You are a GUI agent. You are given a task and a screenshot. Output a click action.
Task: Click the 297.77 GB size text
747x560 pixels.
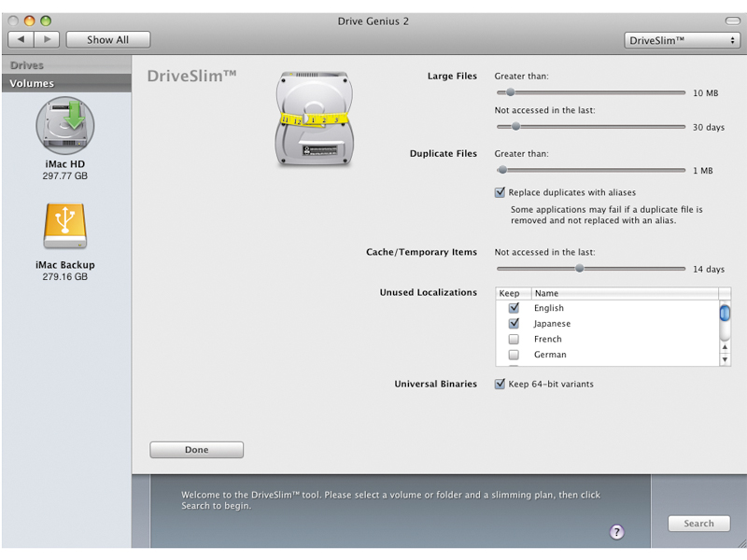tap(65, 175)
